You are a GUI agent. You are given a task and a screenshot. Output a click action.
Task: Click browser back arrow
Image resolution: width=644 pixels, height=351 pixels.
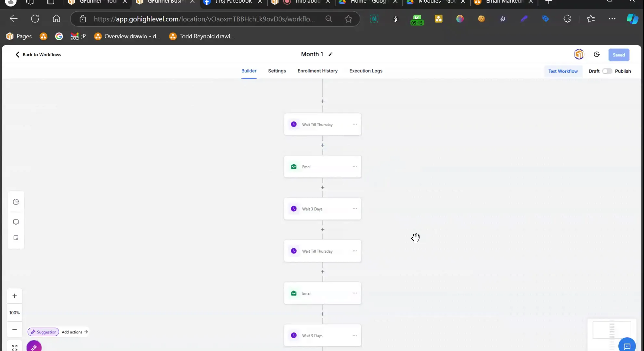[x=14, y=19]
